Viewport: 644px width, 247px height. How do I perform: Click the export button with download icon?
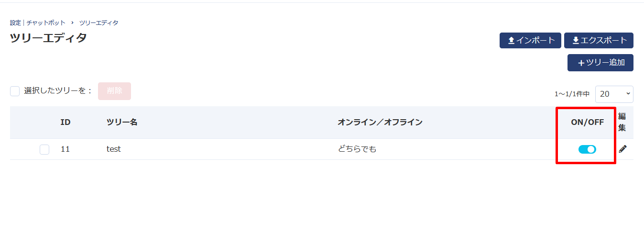pyautogui.click(x=599, y=41)
